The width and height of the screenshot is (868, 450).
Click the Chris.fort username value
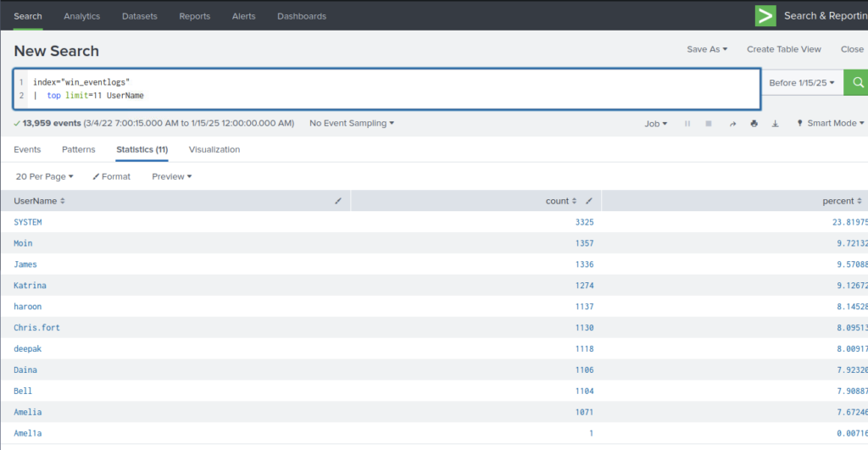pyautogui.click(x=36, y=328)
